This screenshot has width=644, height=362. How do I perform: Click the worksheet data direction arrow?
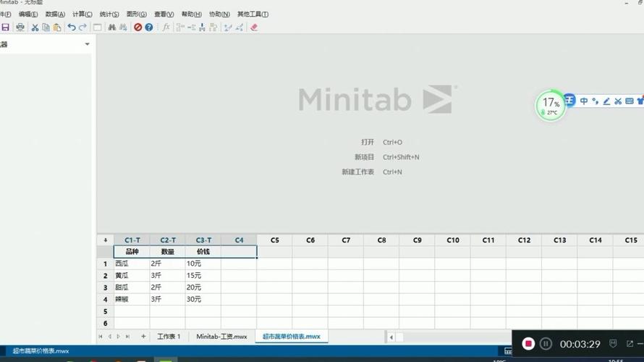click(x=106, y=240)
